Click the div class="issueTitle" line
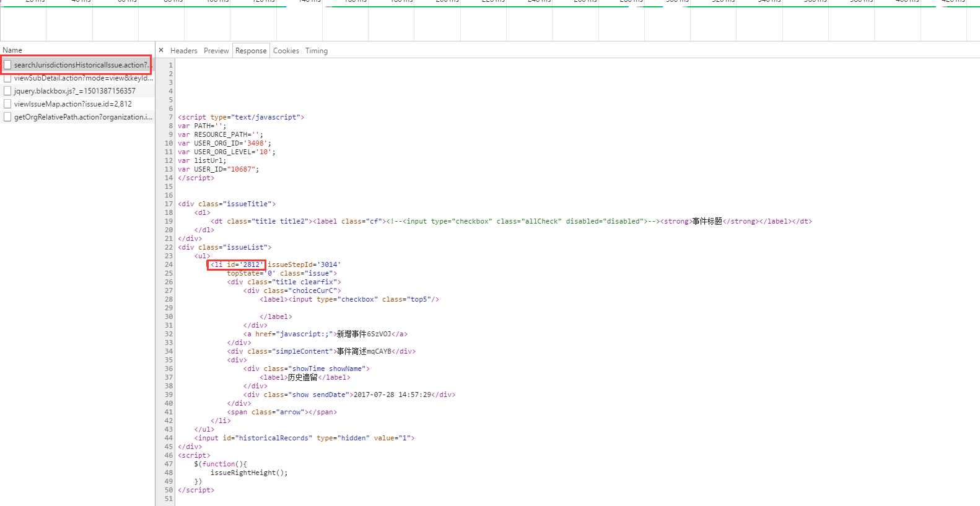 [227, 204]
